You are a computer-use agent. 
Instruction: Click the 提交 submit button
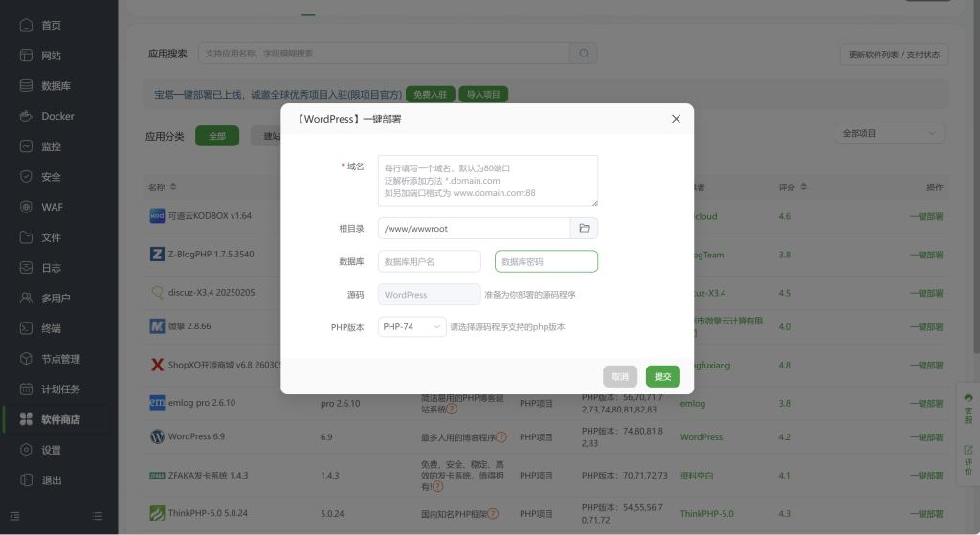pyautogui.click(x=662, y=377)
